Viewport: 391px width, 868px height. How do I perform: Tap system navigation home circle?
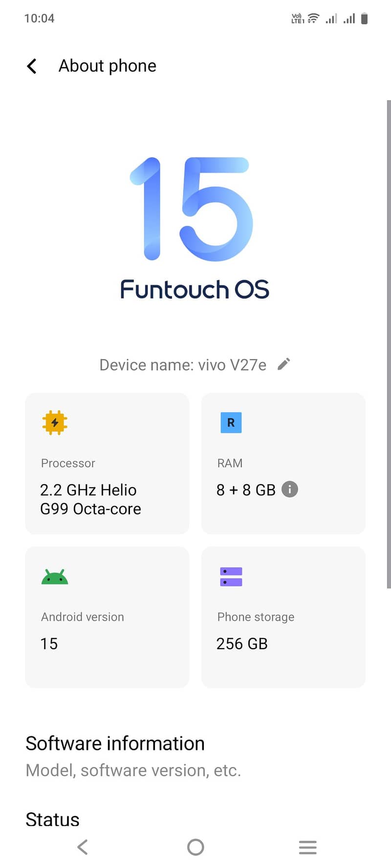195,847
